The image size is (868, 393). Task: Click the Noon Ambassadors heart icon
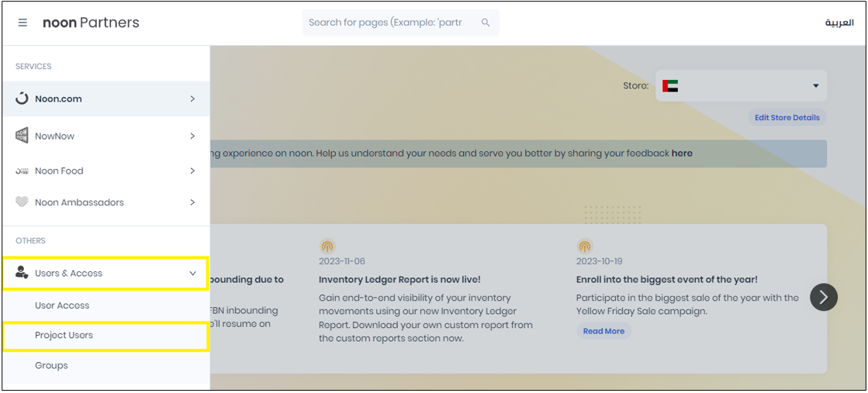click(22, 202)
